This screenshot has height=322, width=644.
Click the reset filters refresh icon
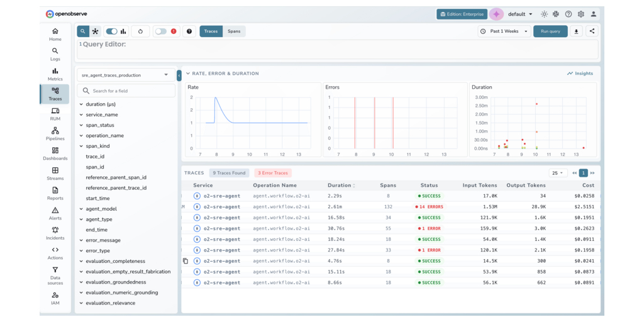(140, 31)
